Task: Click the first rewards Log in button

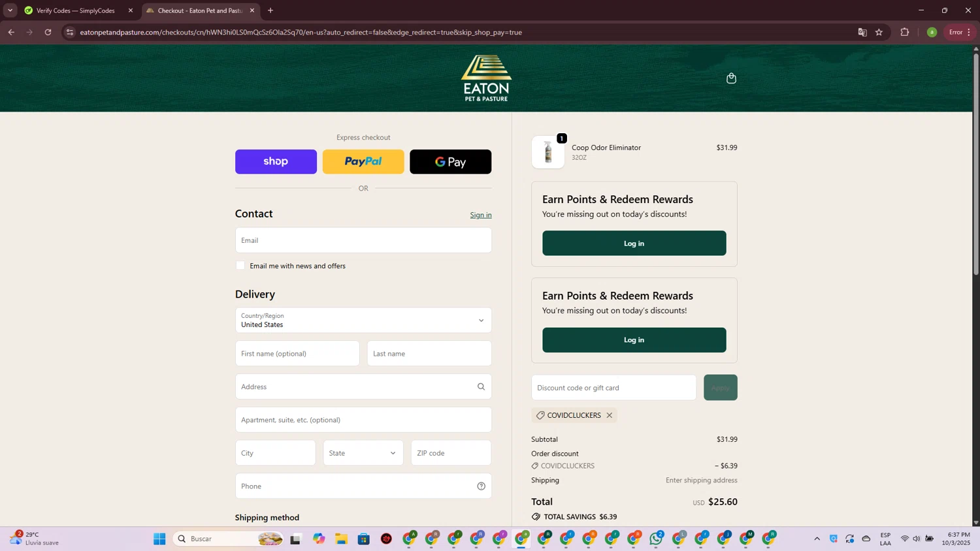Action: point(634,244)
